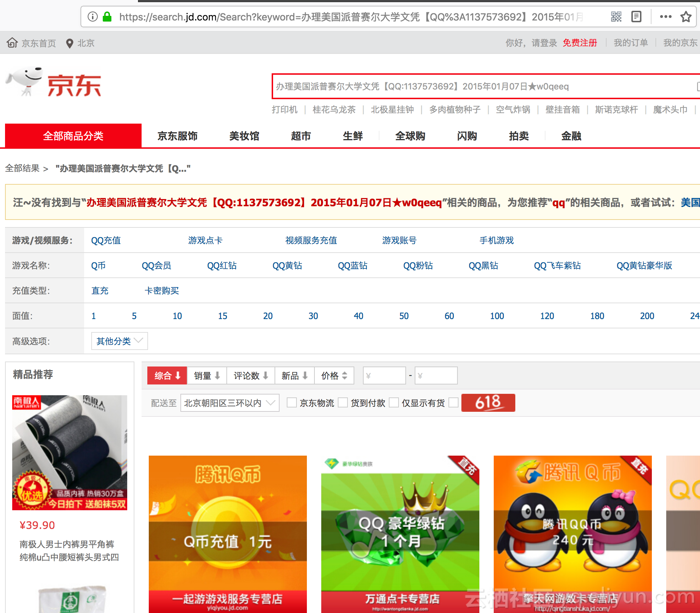Click the hot search term 打印机
This screenshot has height=613, width=700.
tap(285, 110)
